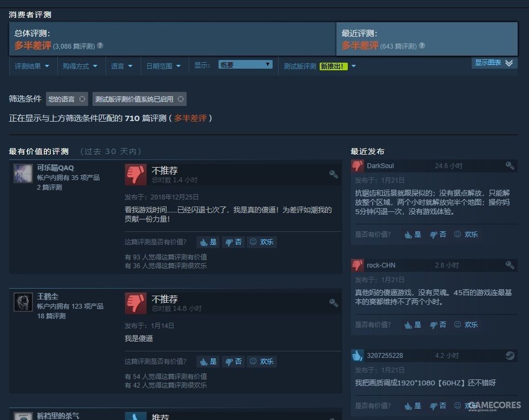Viewport: 529px width, 420px height.
Task: Select the 总体评测 summary panel
Action: pyautogui.click(x=173, y=39)
